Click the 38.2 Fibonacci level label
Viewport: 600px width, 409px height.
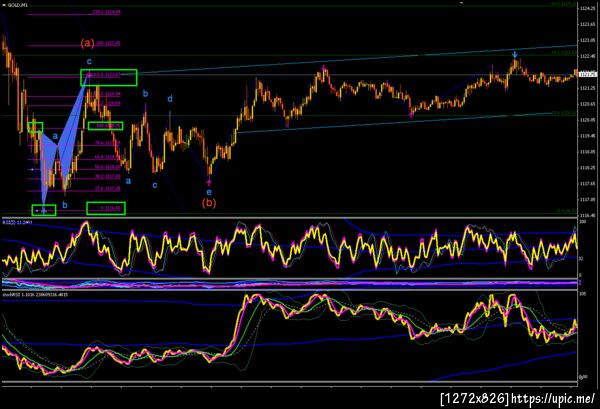pos(108,176)
